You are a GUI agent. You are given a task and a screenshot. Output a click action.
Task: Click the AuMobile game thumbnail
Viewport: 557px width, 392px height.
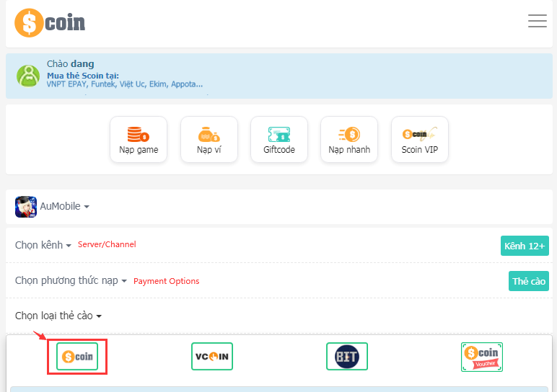26,207
